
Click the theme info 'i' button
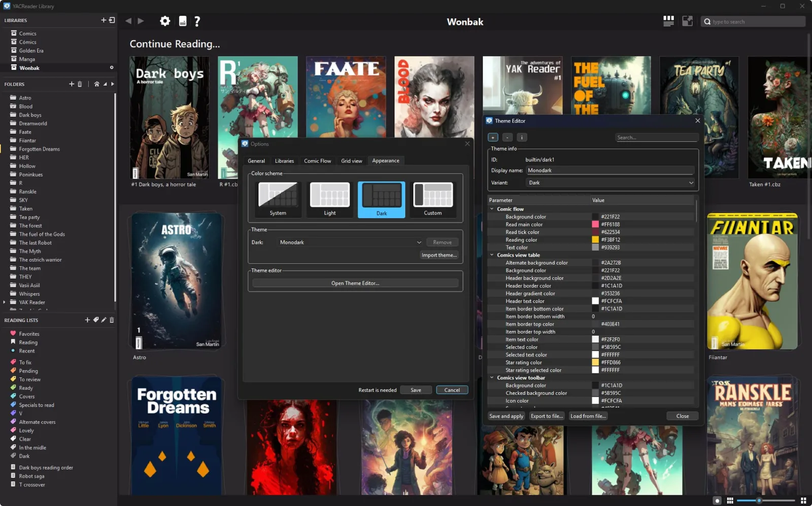pos(522,137)
